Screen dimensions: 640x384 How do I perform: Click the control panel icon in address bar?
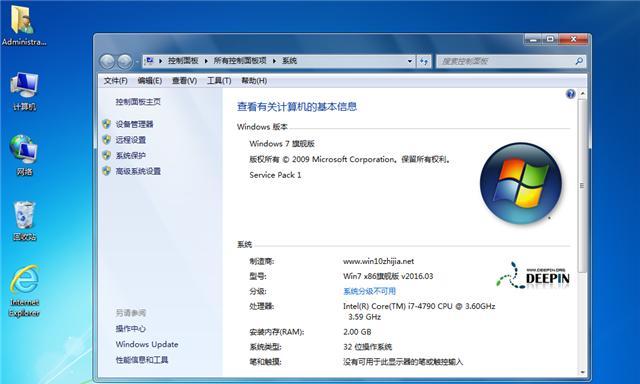[x=149, y=61]
